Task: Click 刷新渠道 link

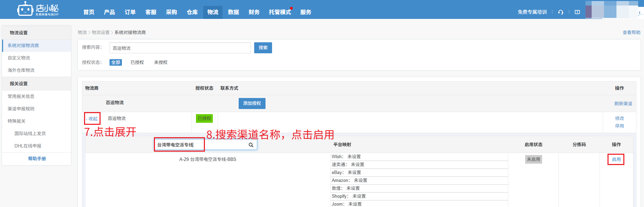Action: (x=623, y=103)
